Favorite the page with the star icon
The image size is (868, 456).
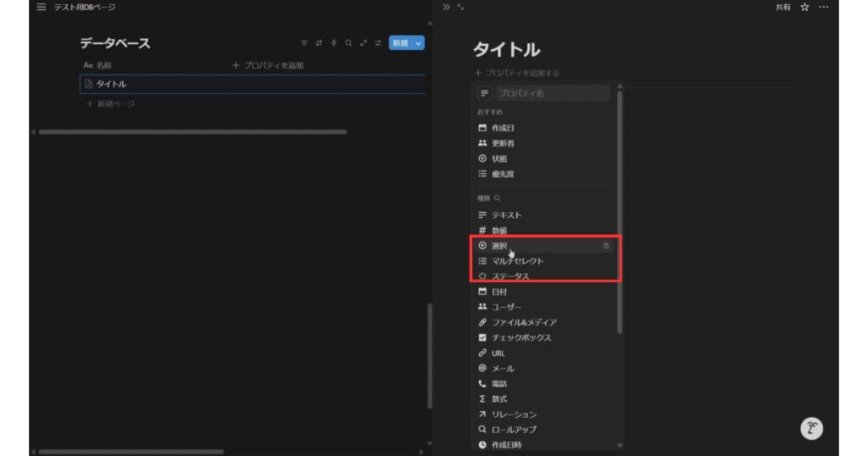[x=804, y=7]
